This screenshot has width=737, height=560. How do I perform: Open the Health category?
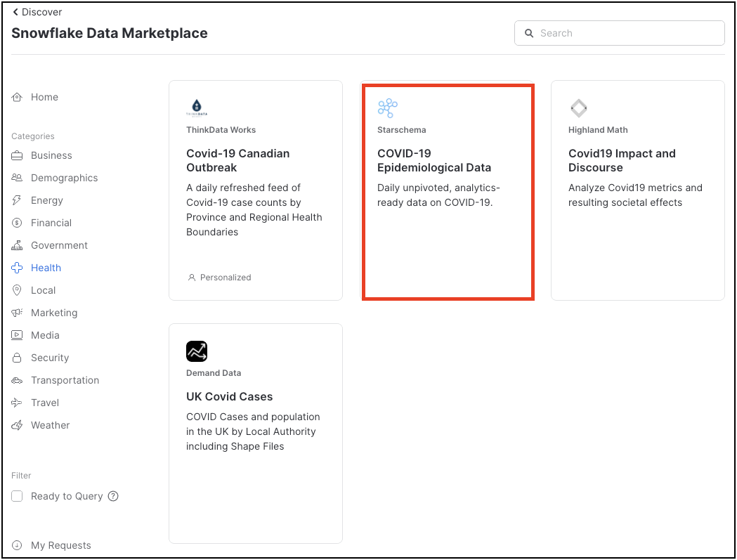click(x=46, y=268)
